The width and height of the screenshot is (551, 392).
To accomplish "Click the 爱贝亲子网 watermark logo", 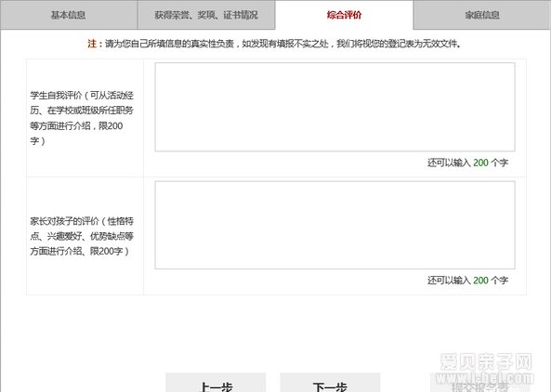I will click(486, 361).
